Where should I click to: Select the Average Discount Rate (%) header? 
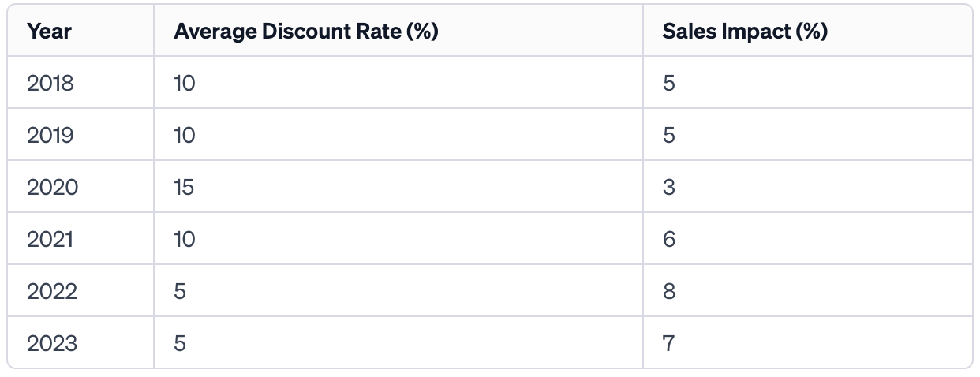(306, 32)
